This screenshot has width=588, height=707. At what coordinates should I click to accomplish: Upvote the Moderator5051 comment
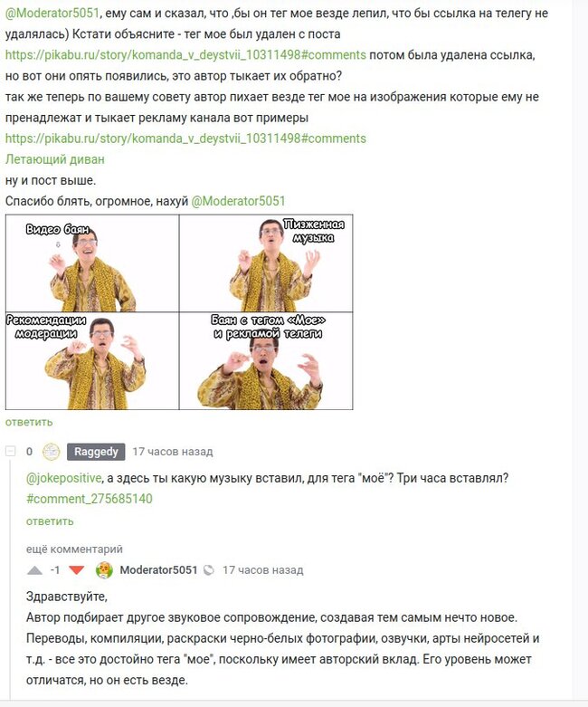pos(34,570)
